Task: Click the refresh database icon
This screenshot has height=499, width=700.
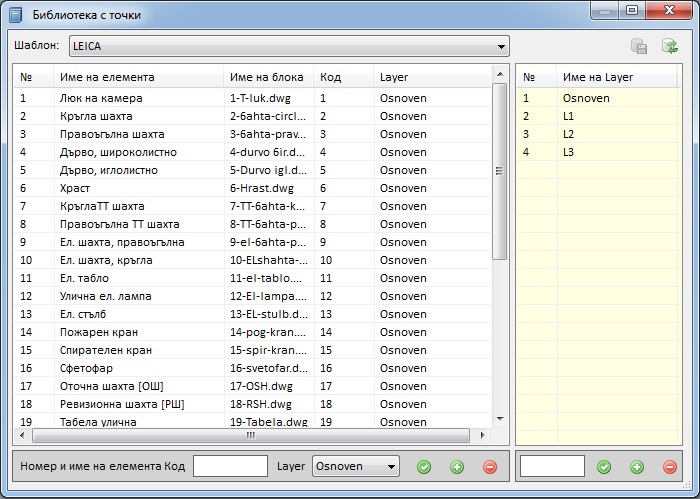Action: (x=669, y=46)
